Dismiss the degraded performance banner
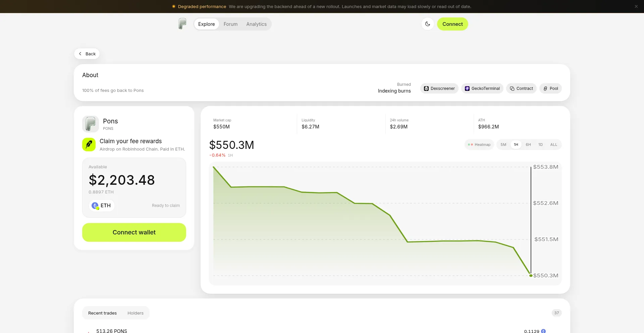644x333 pixels. pyautogui.click(x=636, y=6)
